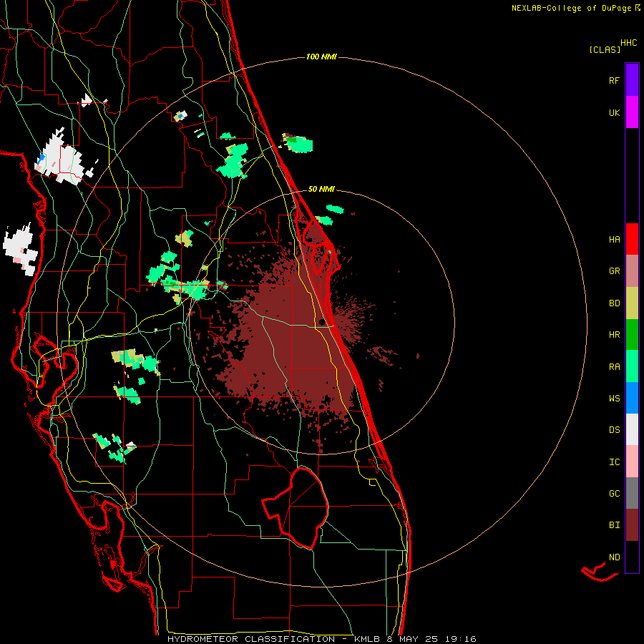Click the offshore rain cell northeast of coast
The height and width of the screenshot is (644, 644).
tap(298, 143)
